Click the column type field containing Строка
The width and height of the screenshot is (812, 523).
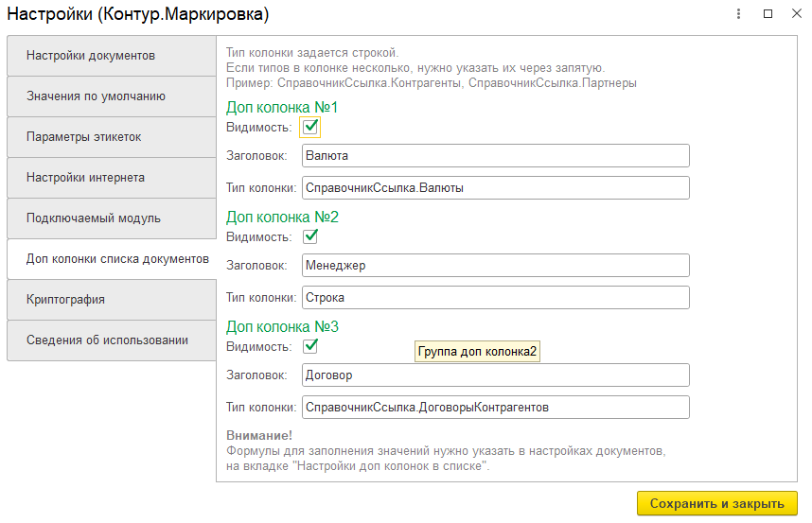click(x=496, y=298)
